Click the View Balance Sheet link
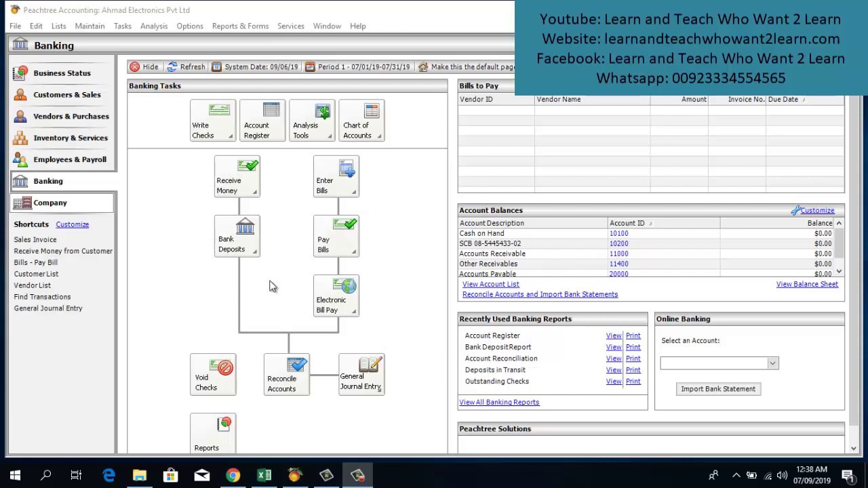Image resolution: width=868 pixels, height=488 pixels. point(807,284)
